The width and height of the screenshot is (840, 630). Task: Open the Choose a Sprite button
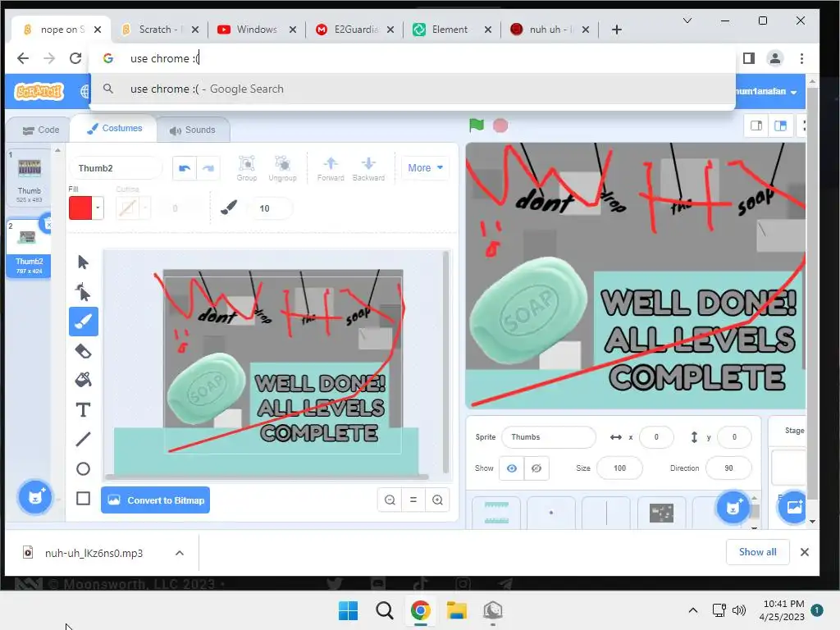coord(733,507)
